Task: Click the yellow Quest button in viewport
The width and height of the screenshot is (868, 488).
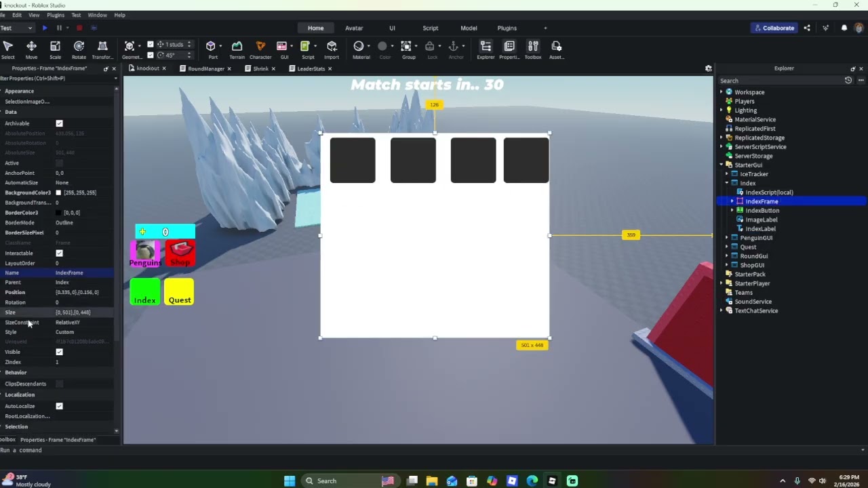Action: pos(180,291)
